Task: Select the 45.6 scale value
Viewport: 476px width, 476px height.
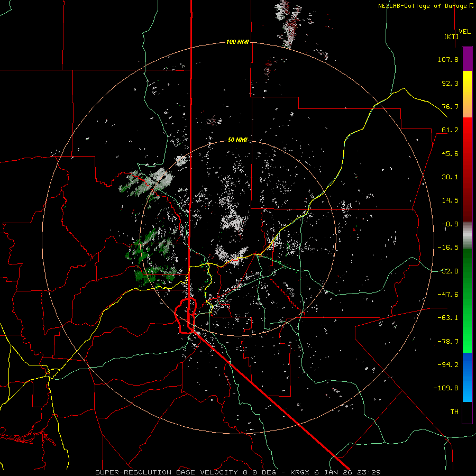Action: [x=450, y=153]
